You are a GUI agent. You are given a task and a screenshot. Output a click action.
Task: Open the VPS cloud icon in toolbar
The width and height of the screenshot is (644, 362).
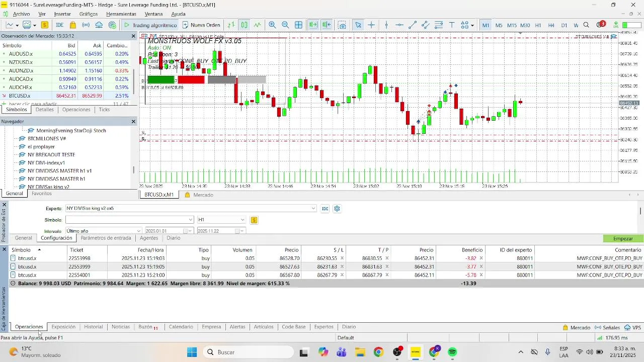pyautogui.click(x=99, y=25)
